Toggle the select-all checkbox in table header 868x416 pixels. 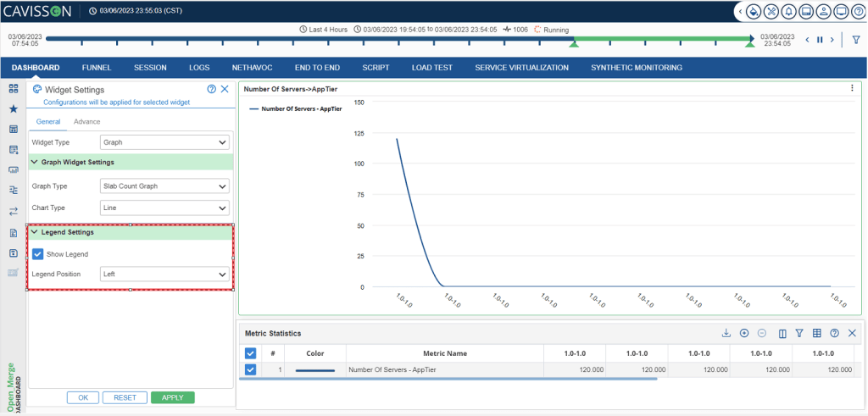pos(250,353)
